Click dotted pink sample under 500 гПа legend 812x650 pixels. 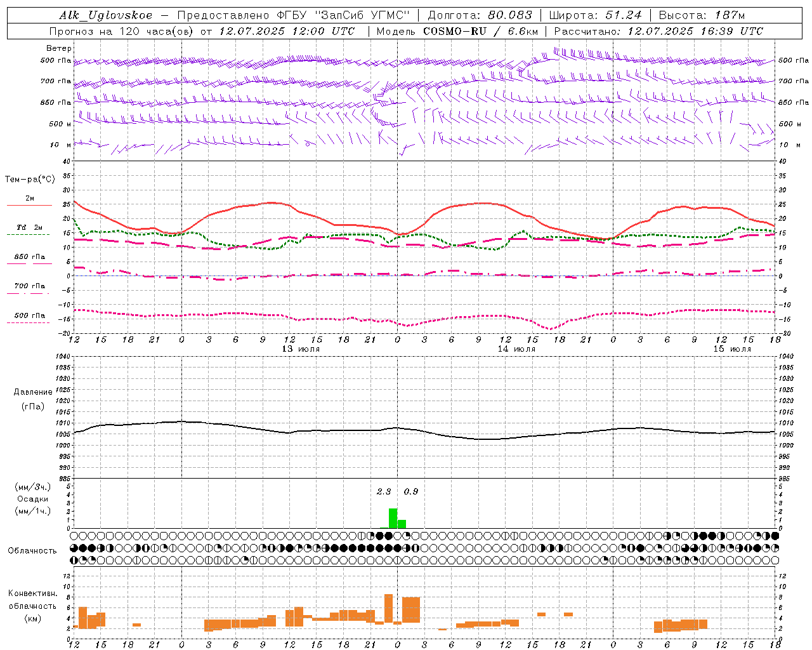pyautogui.click(x=29, y=322)
